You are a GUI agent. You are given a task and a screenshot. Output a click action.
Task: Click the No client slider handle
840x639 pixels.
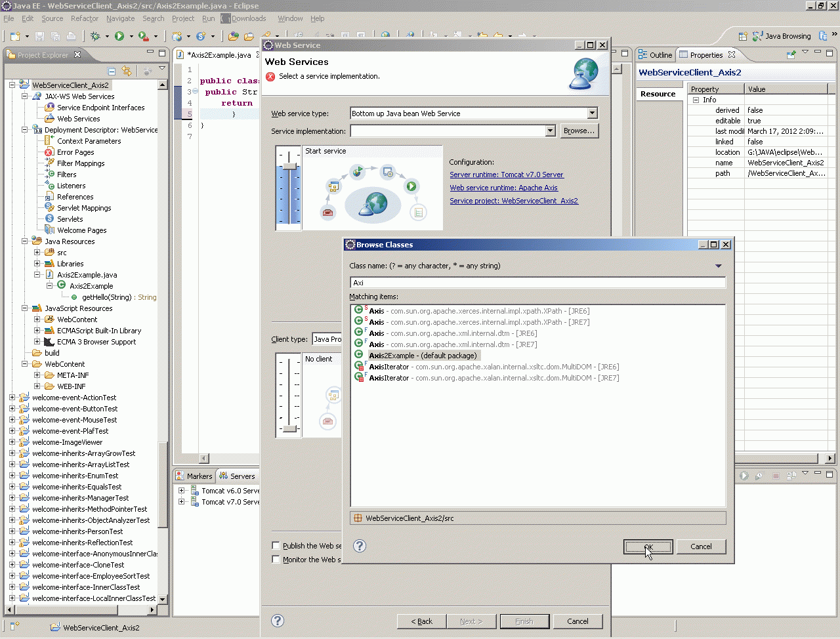coord(289,428)
